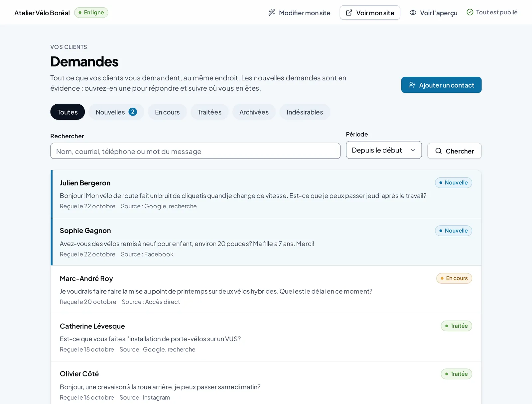This screenshot has height=404, width=532.
Task: Open Julien Bergeron's request
Action: pyautogui.click(x=266, y=194)
